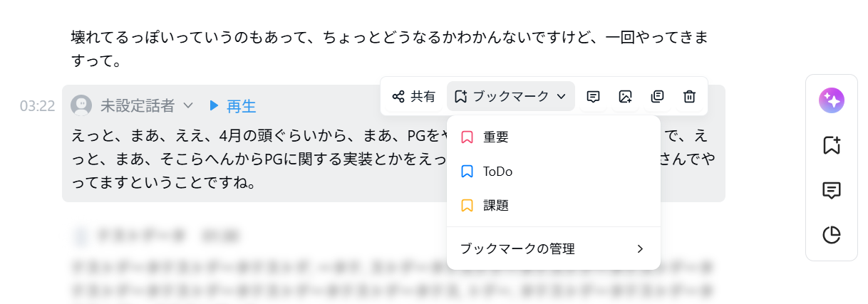
Task: Click the comment icon in the floating toolbar
Action: [x=593, y=96]
